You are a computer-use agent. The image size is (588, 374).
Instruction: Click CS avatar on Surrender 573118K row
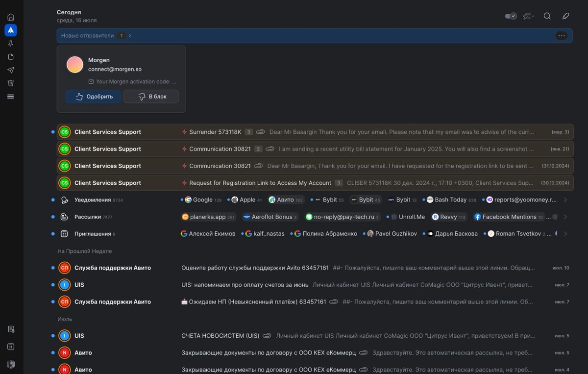(64, 132)
